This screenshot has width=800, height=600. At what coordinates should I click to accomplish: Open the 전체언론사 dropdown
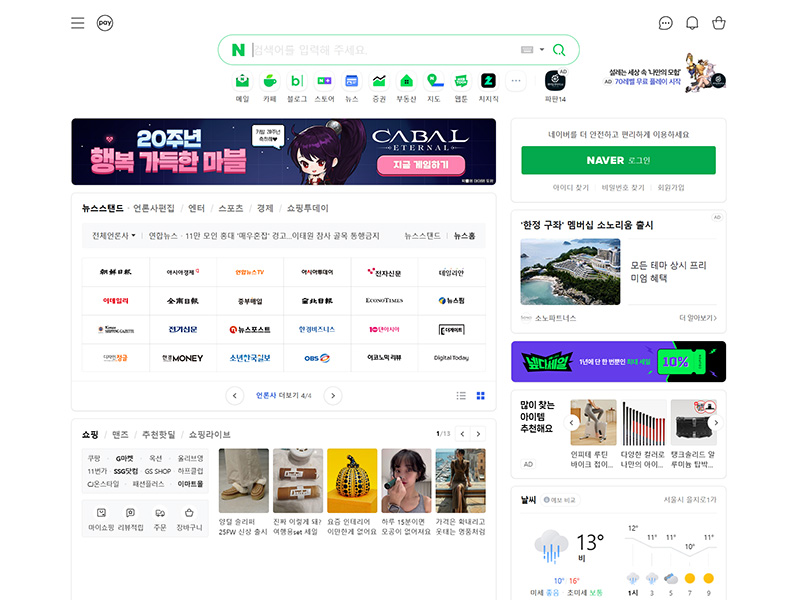pos(112,234)
